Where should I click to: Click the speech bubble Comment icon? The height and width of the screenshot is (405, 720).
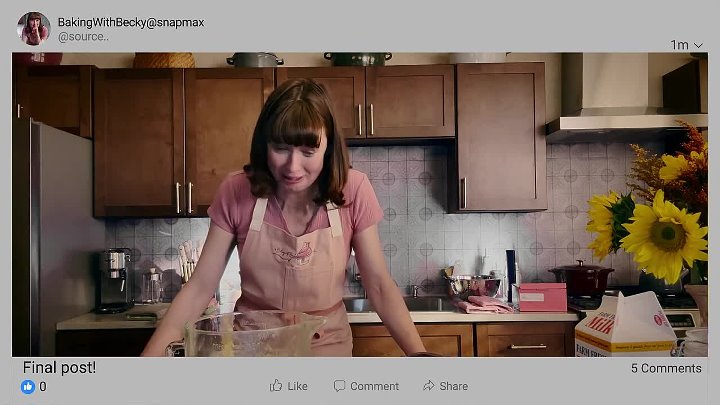coord(339,386)
